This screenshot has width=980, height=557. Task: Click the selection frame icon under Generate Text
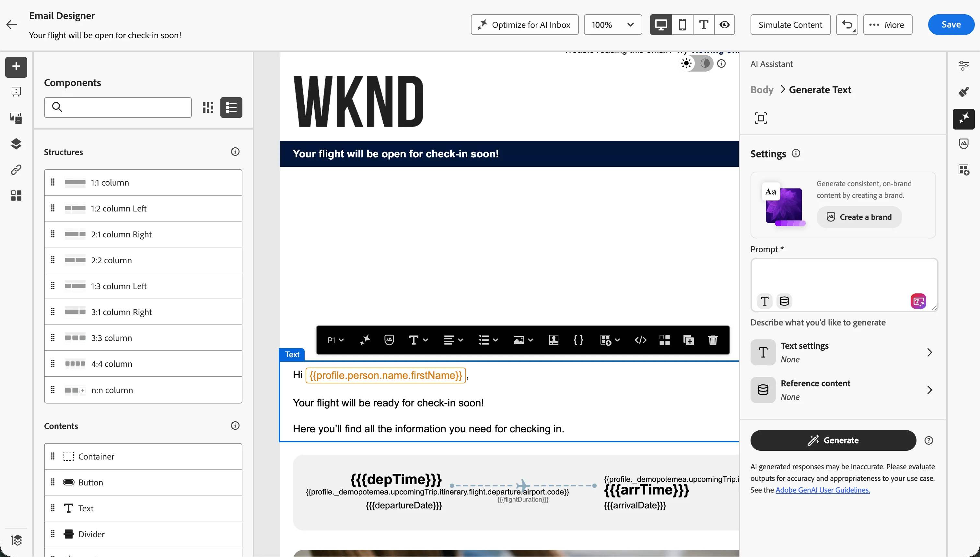[x=761, y=118]
